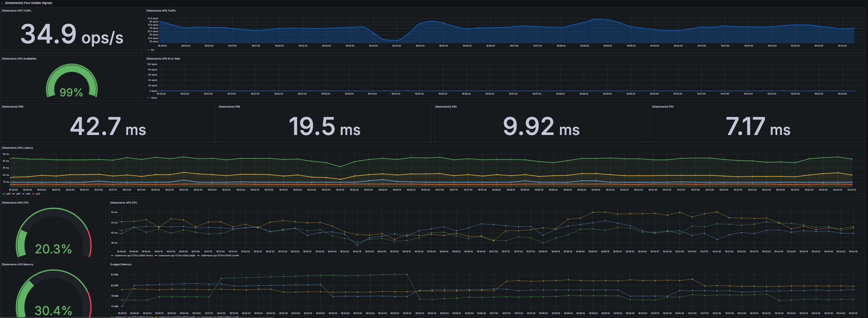Click the p50 orange legend color marker
Viewport: 868px width, 318px height.
point(34,194)
